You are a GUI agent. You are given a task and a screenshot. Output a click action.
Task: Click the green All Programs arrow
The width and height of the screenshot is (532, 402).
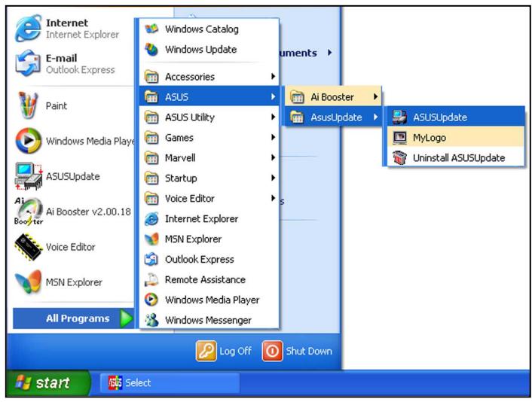pyautogui.click(x=127, y=318)
